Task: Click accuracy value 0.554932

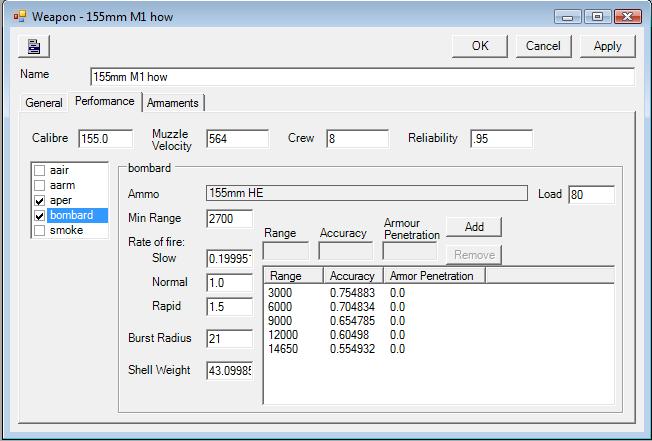Action: tap(352, 349)
